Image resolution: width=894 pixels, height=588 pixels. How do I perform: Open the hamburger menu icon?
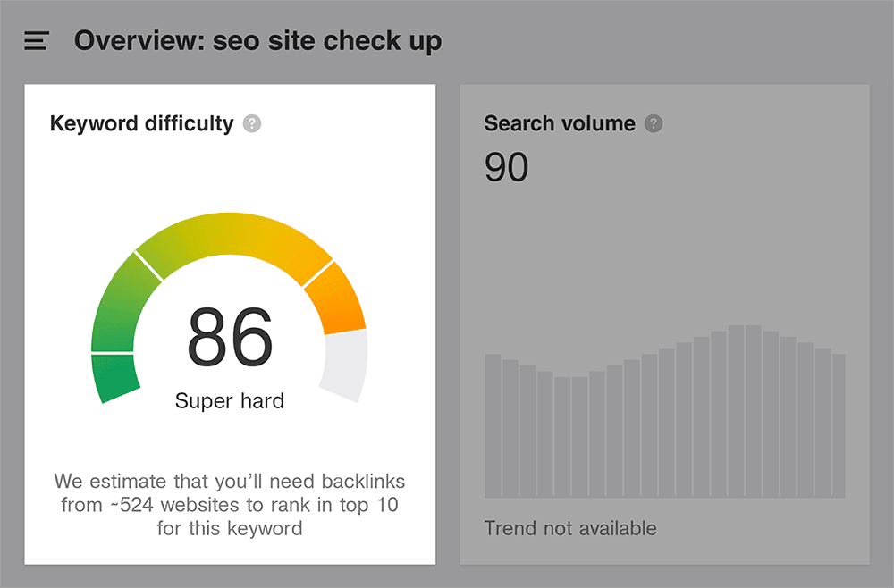click(x=37, y=41)
